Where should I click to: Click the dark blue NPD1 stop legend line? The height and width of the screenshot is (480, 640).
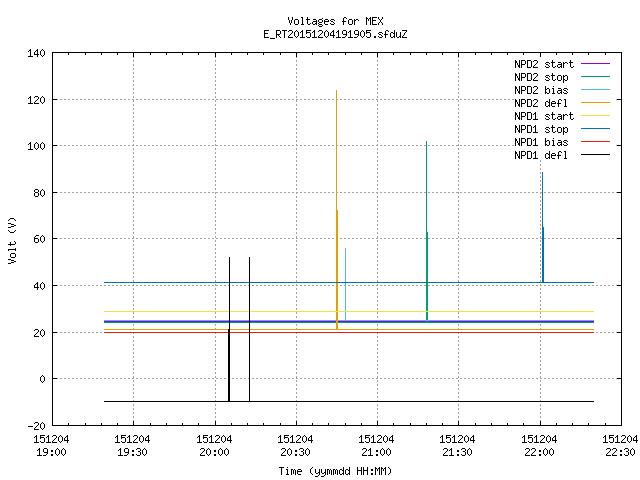tap(595, 129)
